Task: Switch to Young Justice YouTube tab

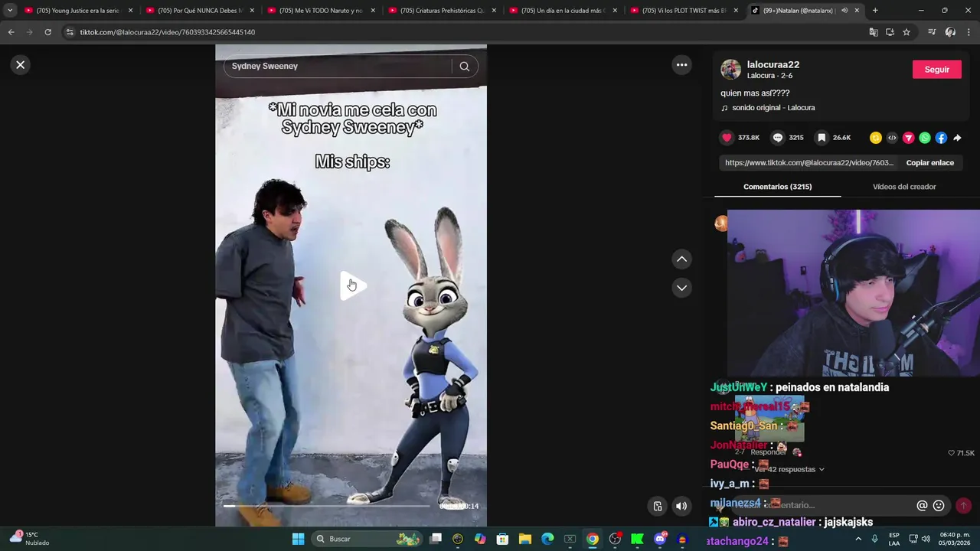Action: 78,11
